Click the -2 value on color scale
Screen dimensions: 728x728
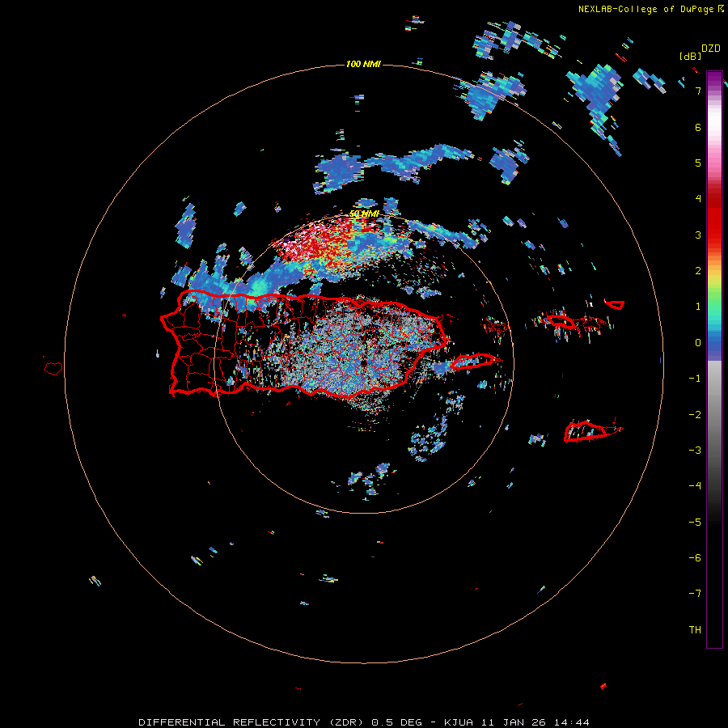[695, 414]
